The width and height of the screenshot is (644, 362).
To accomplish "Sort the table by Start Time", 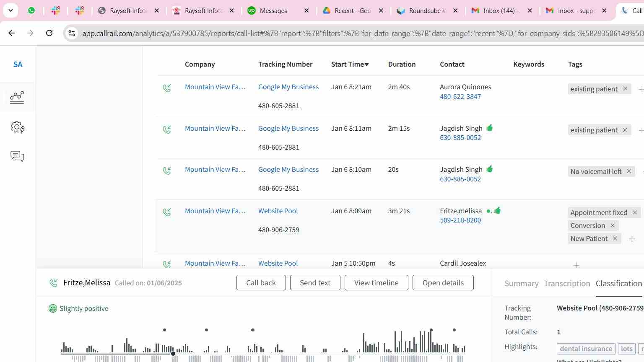I will pyautogui.click(x=350, y=64).
